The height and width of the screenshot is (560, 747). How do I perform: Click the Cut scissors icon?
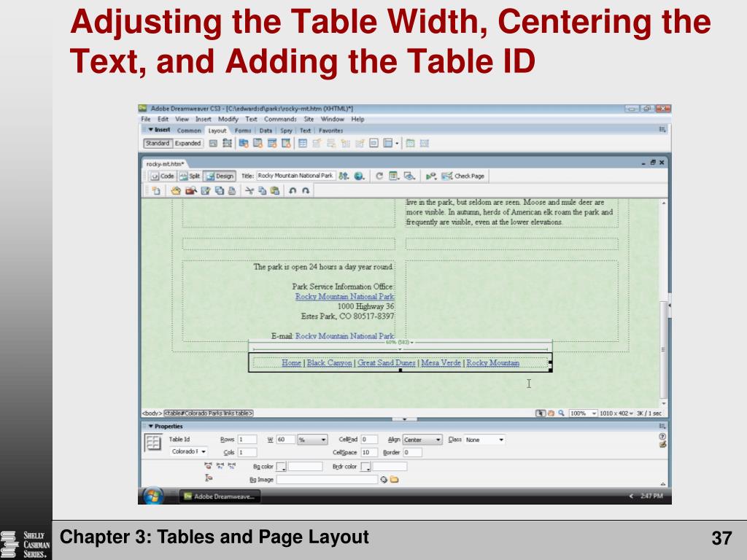pyautogui.click(x=249, y=190)
